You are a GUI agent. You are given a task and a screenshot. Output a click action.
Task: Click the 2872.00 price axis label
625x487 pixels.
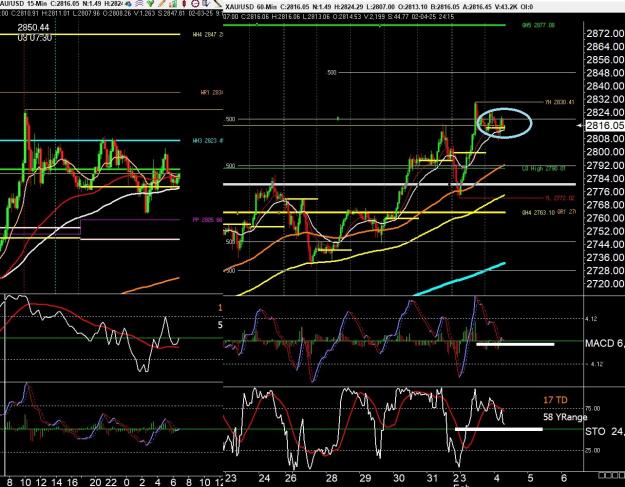[x=605, y=33]
